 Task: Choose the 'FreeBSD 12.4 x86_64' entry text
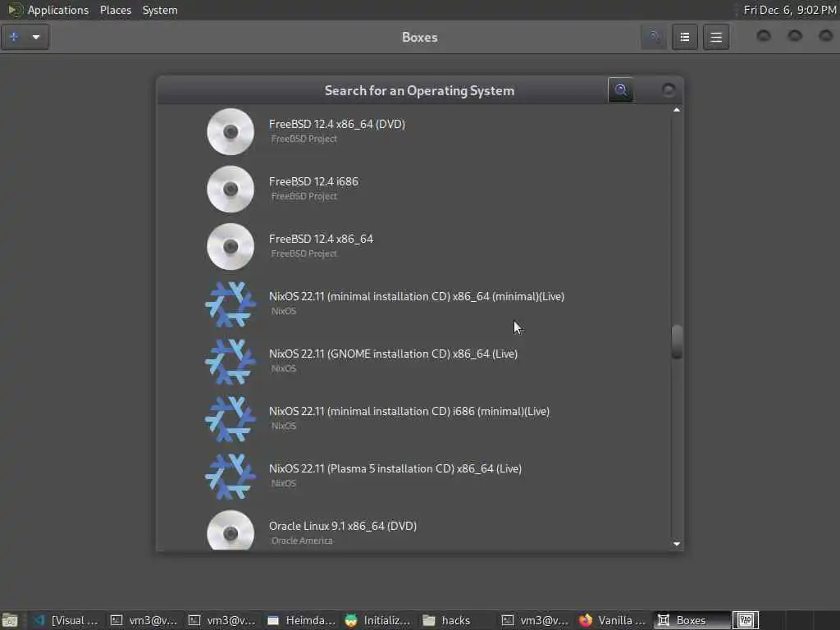pos(321,239)
